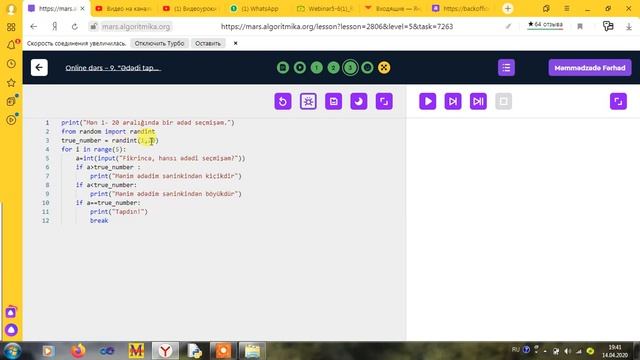Save the code with the floppy disk button
This screenshot has height=360, width=640.
[333, 102]
